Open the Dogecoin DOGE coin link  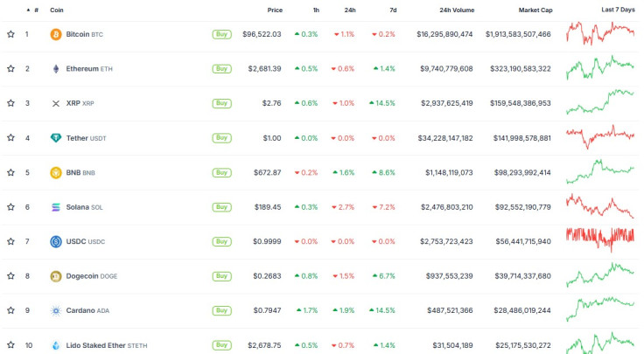click(92, 276)
